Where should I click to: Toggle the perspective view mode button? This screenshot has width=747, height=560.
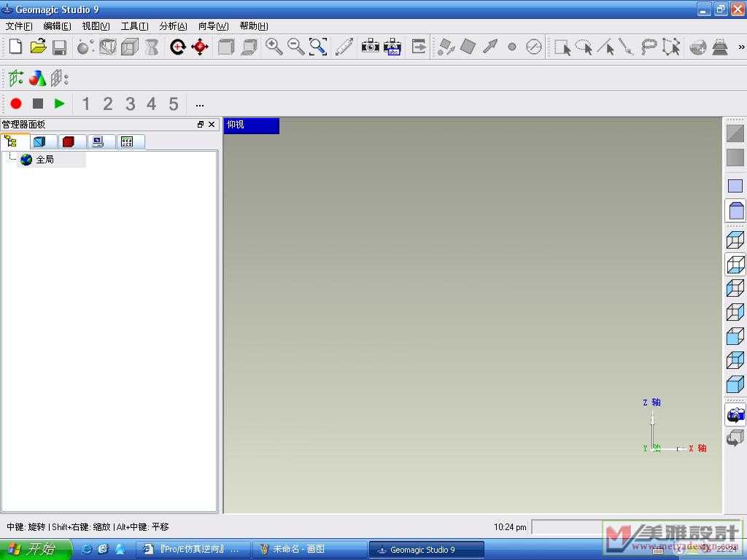pyautogui.click(x=735, y=210)
